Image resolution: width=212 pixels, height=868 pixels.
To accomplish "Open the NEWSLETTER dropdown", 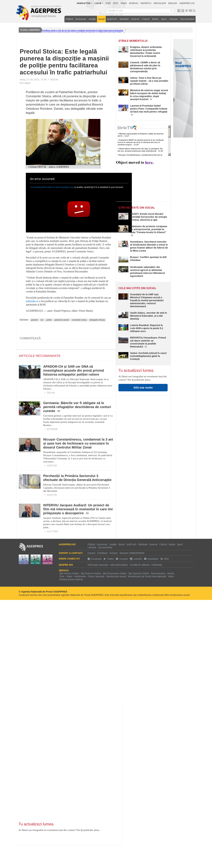I will pos(84,3).
